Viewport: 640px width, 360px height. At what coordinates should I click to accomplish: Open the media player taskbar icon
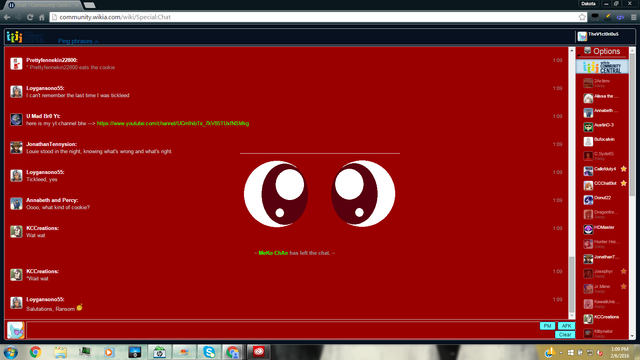(109, 352)
